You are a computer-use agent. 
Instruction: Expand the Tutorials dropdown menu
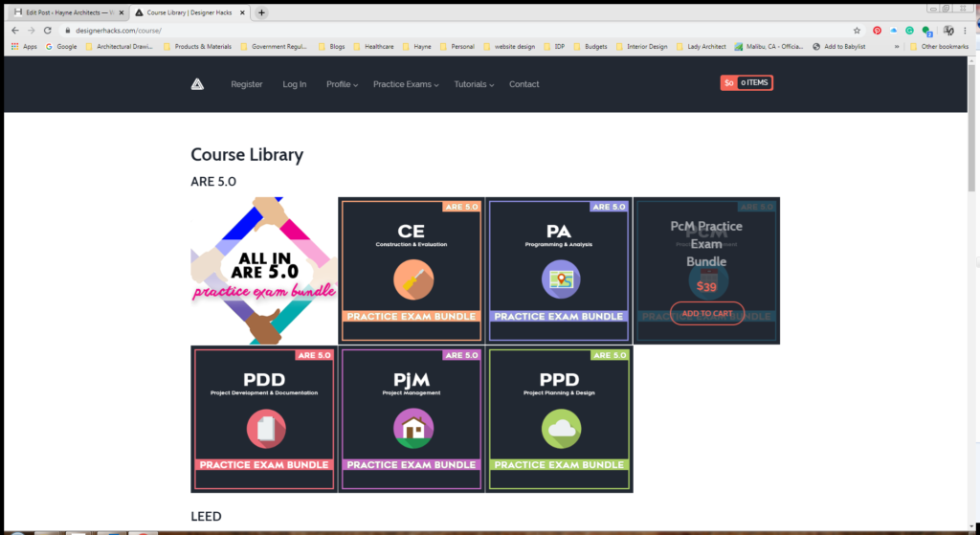(474, 84)
